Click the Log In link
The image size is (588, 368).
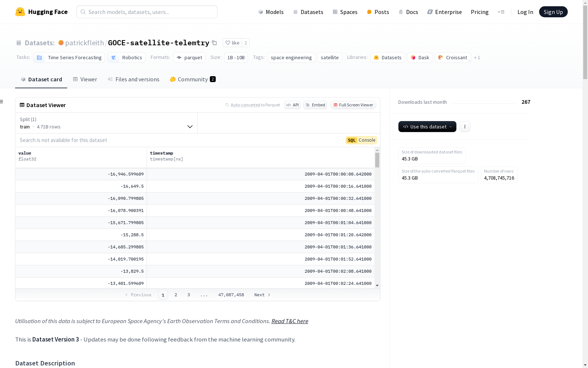(x=525, y=12)
